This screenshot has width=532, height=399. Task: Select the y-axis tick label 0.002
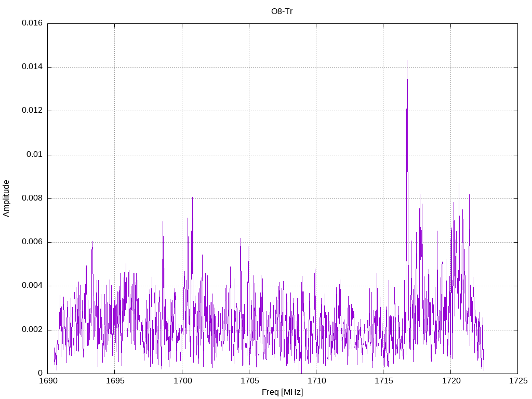point(32,330)
